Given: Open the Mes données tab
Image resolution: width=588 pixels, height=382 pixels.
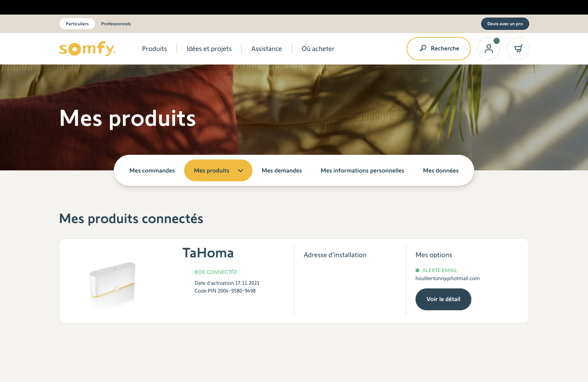Looking at the screenshot, I should point(440,171).
